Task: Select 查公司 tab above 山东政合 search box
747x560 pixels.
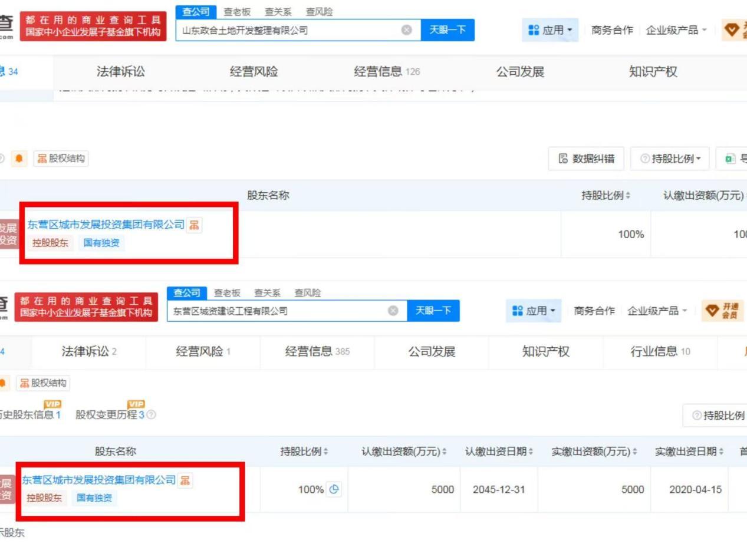Action: tap(196, 12)
